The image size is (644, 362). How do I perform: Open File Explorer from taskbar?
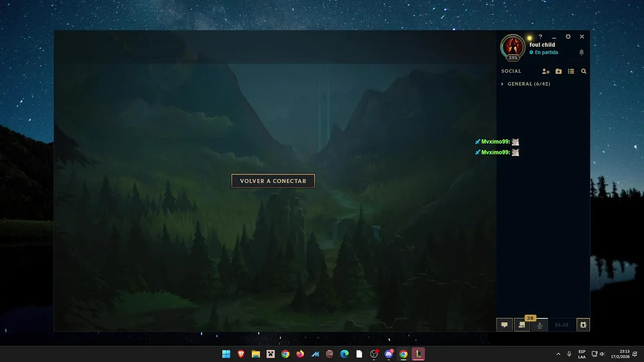click(x=256, y=354)
